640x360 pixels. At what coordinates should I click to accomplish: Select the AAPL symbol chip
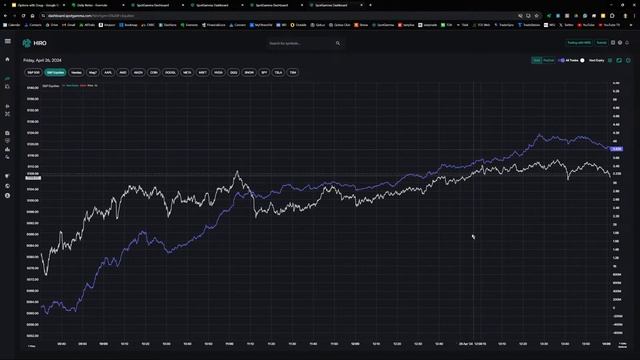point(108,73)
